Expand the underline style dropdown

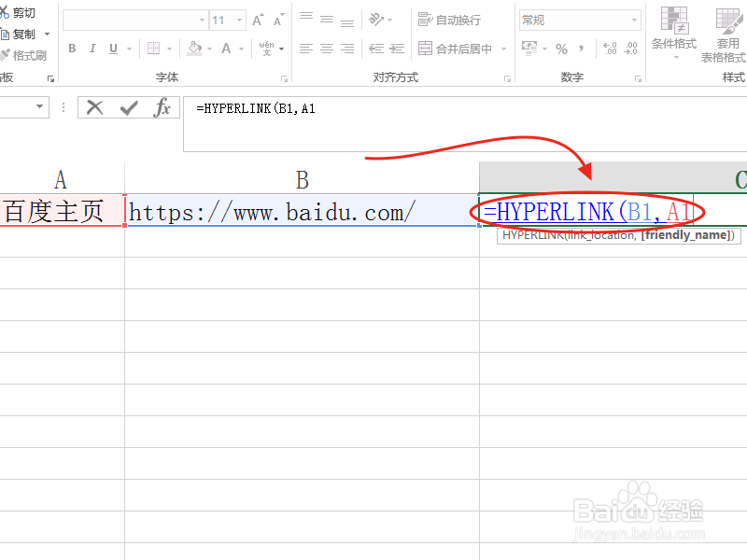click(x=129, y=49)
